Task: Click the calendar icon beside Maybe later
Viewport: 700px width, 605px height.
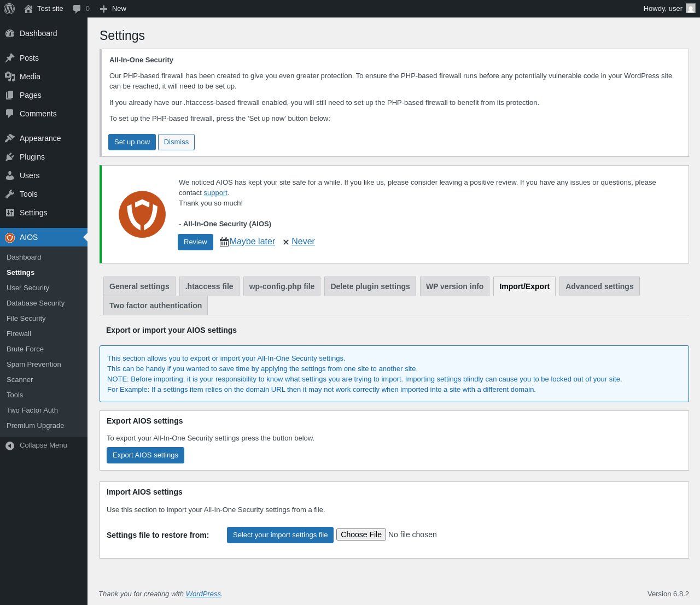Action: 224,242
